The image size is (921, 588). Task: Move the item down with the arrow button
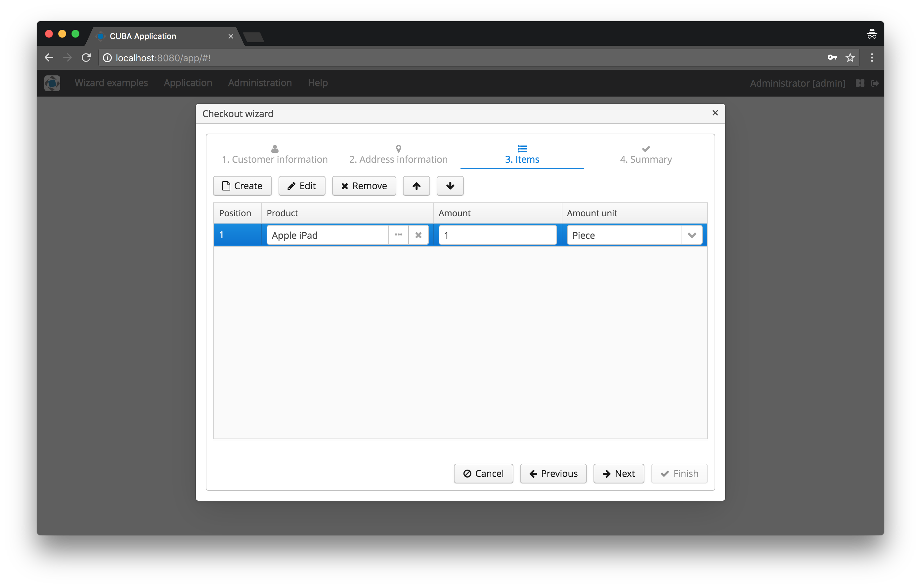click(x=450, y=186)
